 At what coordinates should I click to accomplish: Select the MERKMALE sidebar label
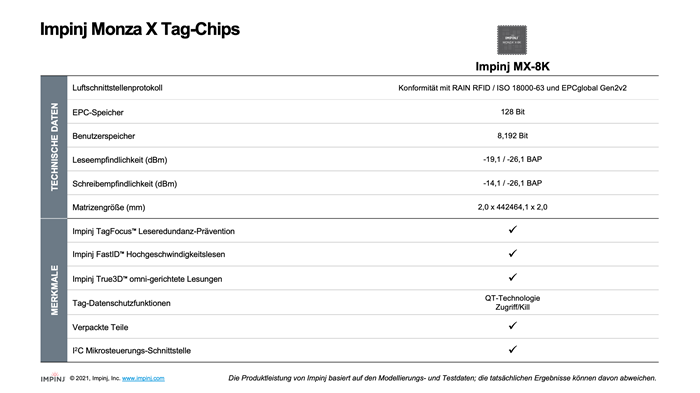54,290
